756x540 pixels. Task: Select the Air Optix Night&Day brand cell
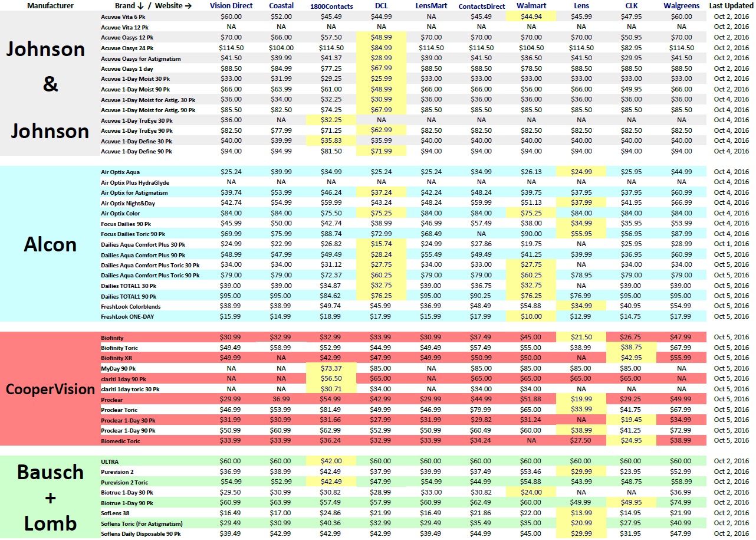(128, 204)
